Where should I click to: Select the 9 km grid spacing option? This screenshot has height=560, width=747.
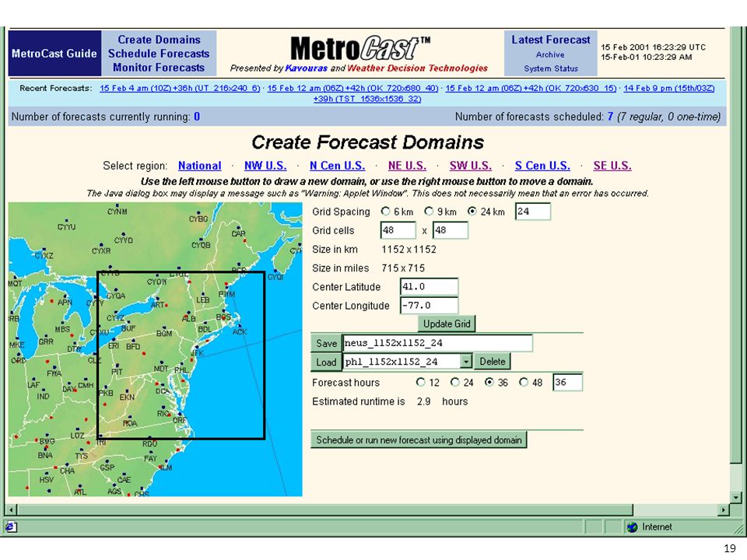(x=429, y=212)
